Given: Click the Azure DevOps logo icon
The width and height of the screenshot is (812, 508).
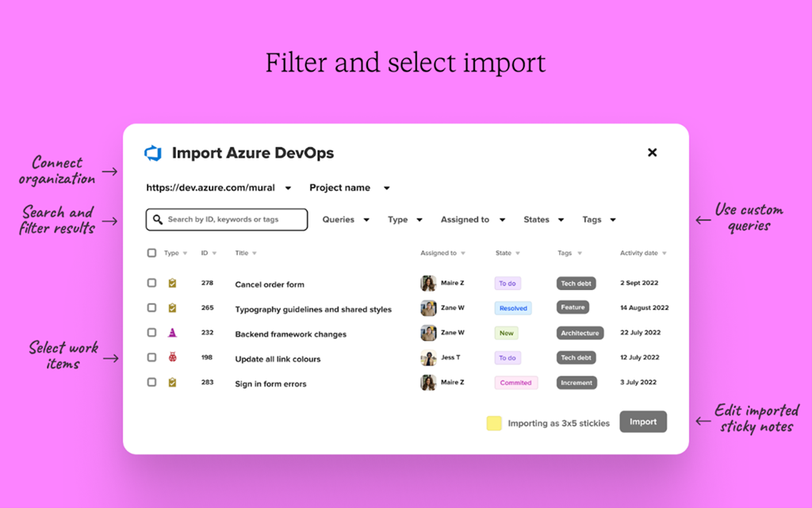Looking at the screenshot, I should (x=153, y=153).
